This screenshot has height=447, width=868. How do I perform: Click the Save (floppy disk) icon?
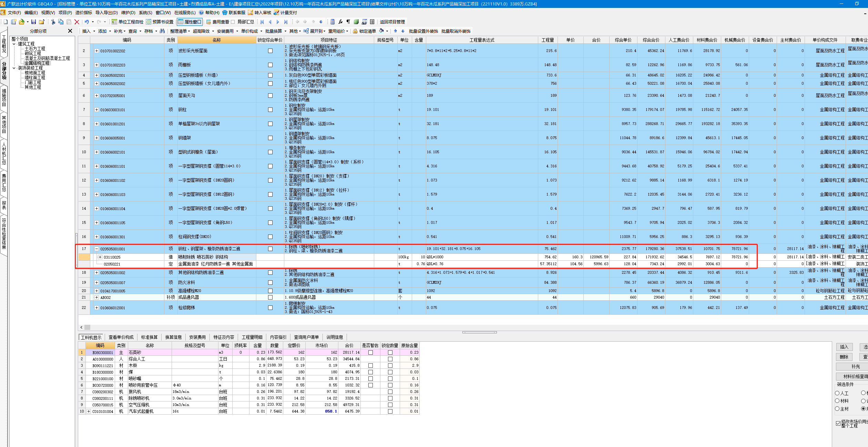[x=33, y=22]
